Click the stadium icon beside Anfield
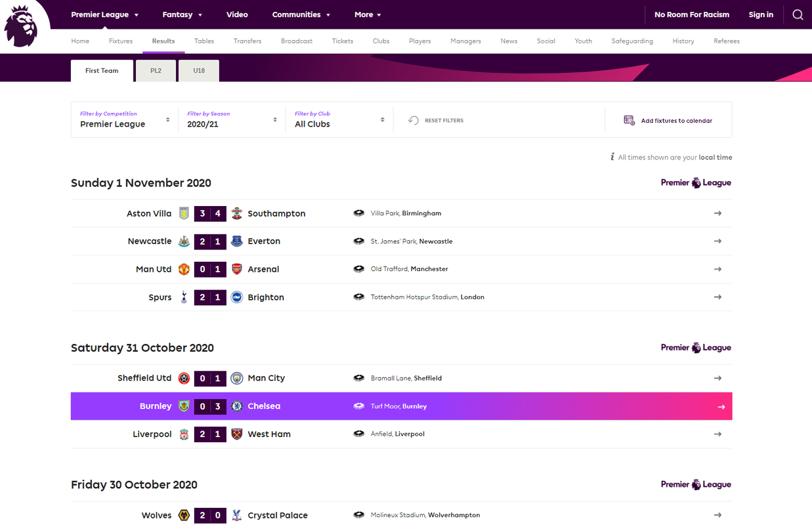The height and width of the screenshot is (525, 812). pyautogui.click(x=358, y=434)
